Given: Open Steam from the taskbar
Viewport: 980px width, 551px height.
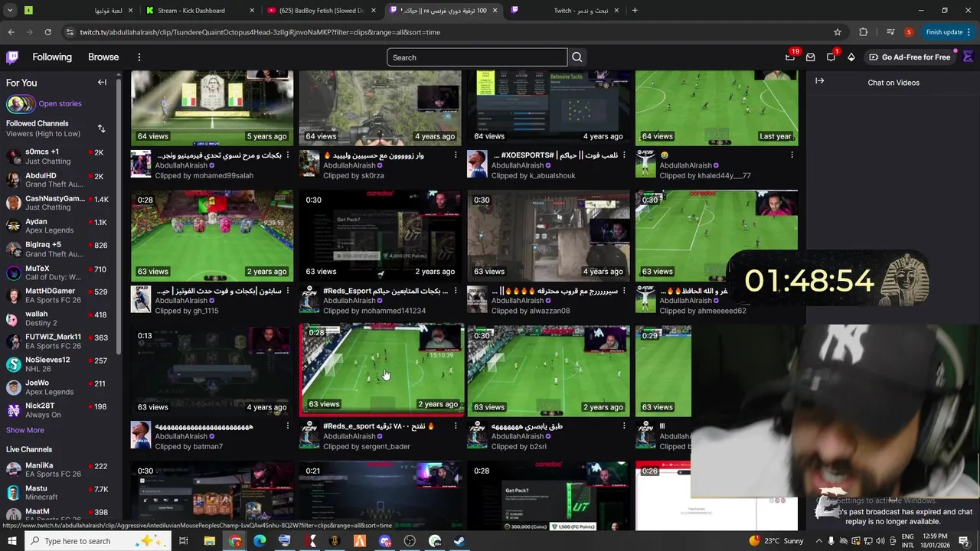Looking at the screenshot, I should point(459,541).
